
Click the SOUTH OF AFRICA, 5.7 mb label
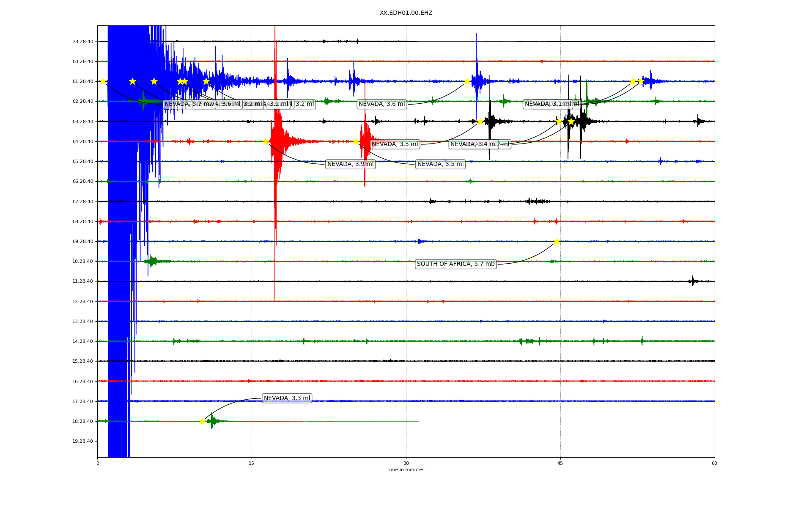pos(455,264)
